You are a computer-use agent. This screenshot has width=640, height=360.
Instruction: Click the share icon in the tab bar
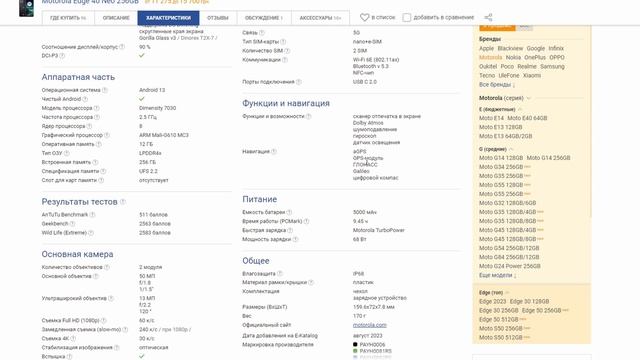488,18
